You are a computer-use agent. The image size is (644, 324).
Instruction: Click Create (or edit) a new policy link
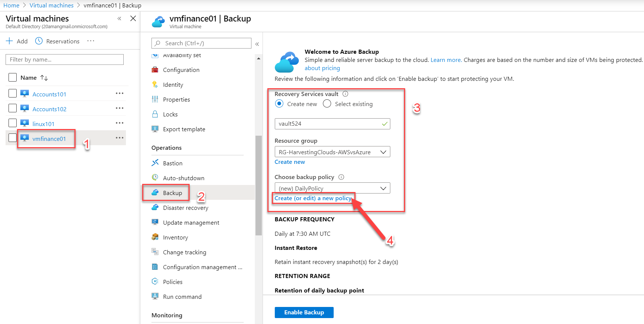pyautogui.click(x=313, y=198)
